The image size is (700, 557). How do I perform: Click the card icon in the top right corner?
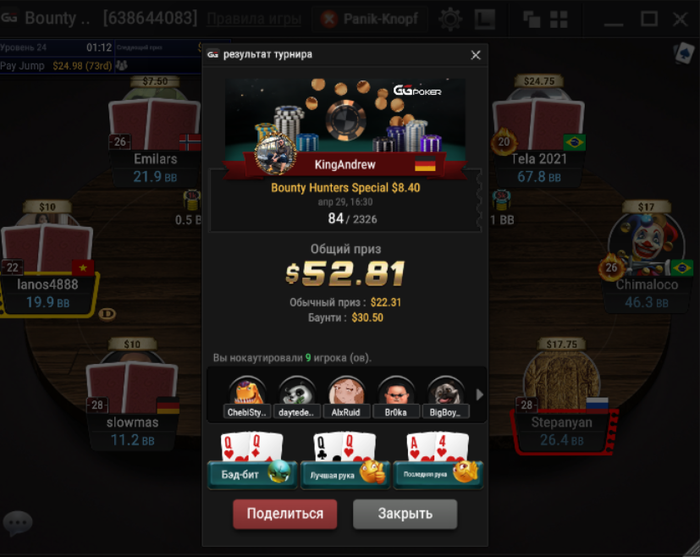point(684,53)
